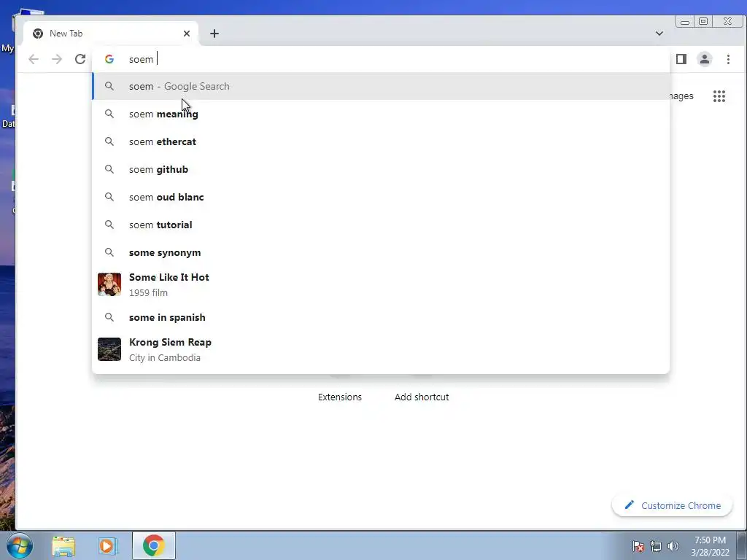Open the Windows Start menu
747x560 pixels.
click(20, 545)
